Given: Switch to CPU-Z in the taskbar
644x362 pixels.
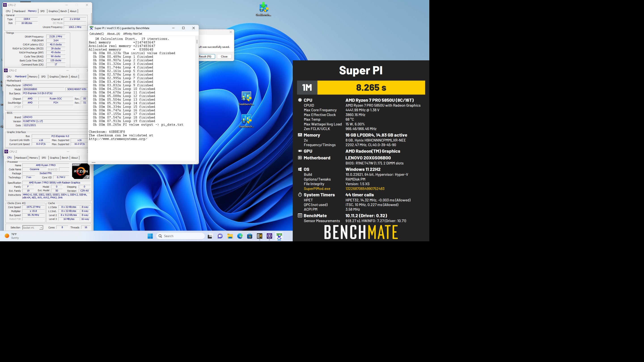Looking at the screenshot, I should [269, 236].
